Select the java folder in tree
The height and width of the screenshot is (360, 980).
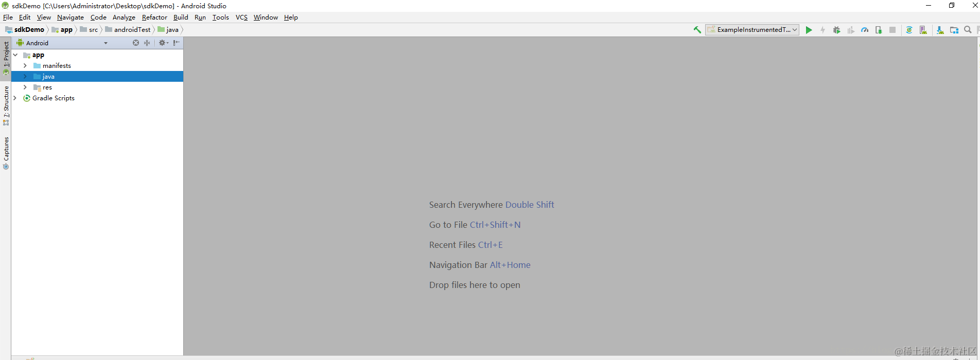tap(97, 77)
